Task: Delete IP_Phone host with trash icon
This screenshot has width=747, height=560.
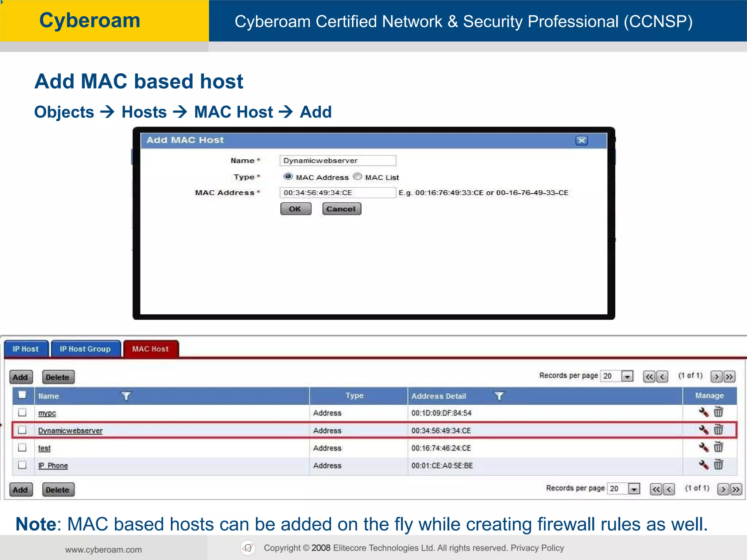Action: 718,464
